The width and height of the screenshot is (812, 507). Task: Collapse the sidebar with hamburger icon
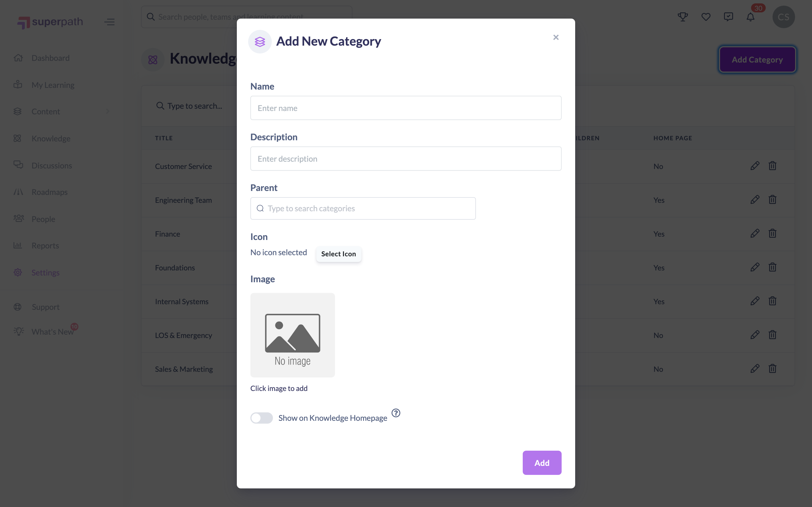tap(109, 22)
